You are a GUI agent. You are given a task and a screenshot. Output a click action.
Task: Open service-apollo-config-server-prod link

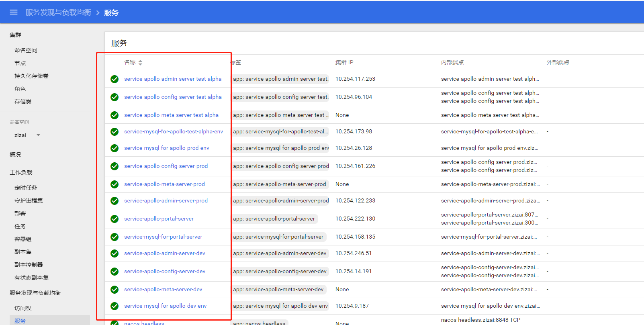pyautogui.click(x=166, y=166)
